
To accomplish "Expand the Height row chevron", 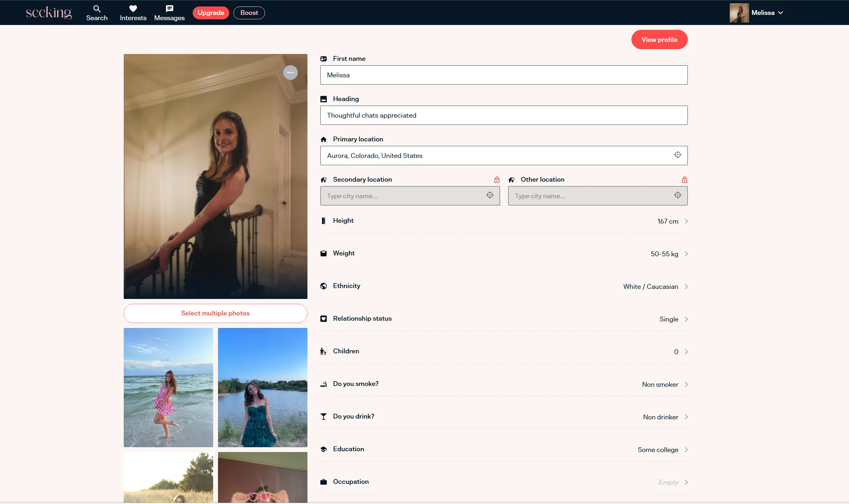I will pyautogui.click(x=686, y=221).
